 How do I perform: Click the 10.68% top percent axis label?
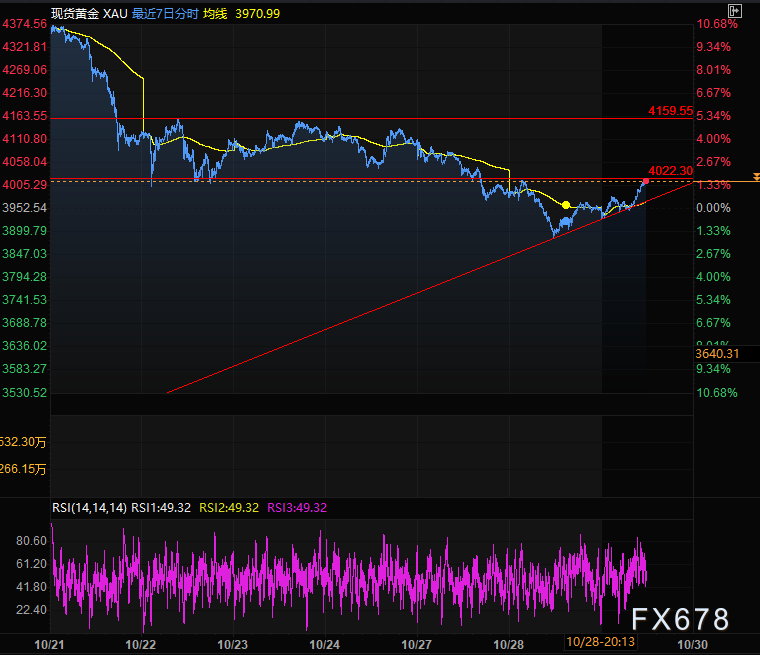pyautogui.click(x=718, y=24)
